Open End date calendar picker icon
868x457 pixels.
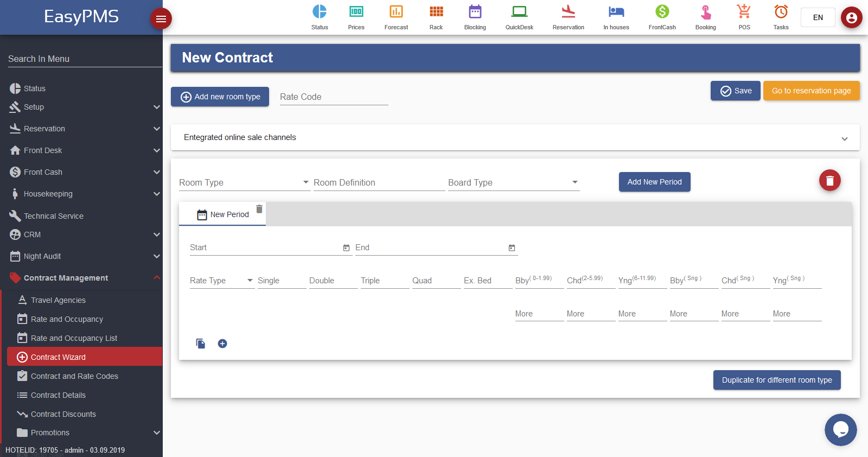click(x=512, y=247)
